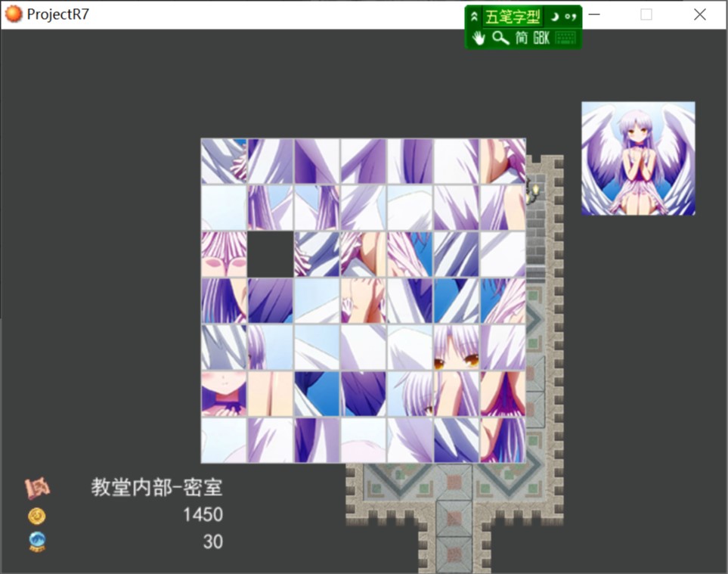Slide the tile directly below the empty slot

[x=270, y=300]
